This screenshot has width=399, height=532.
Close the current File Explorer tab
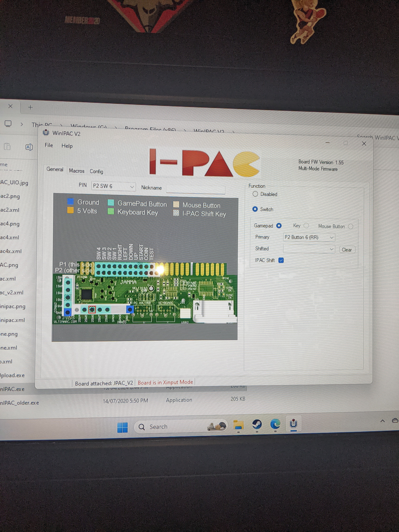point(10,106)
